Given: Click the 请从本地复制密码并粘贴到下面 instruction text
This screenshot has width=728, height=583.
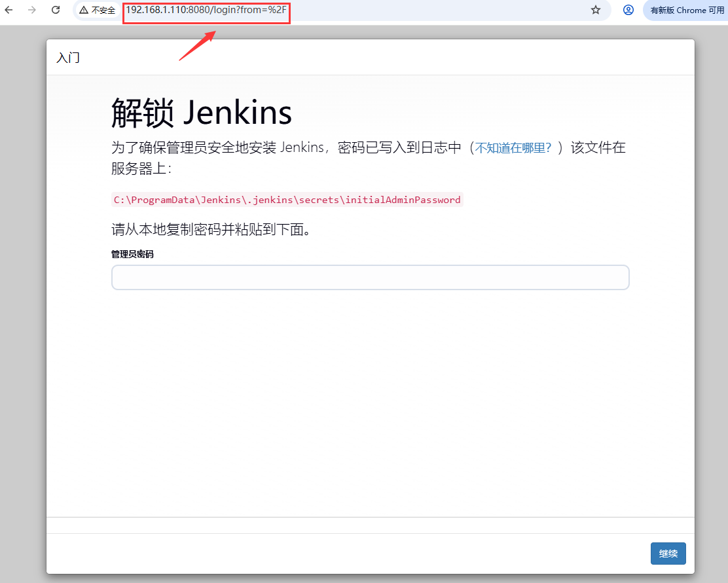Looking at the screenshot, I should 211,229.
